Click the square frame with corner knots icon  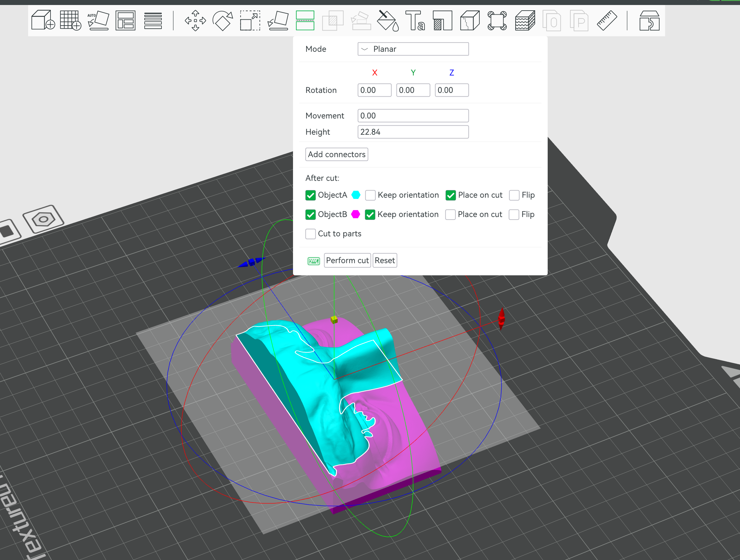click(497, 20)
